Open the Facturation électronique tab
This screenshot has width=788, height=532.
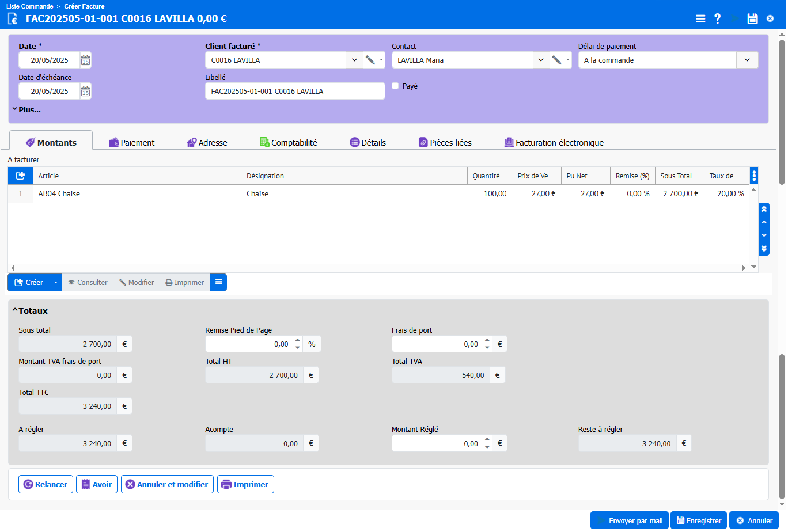554,142
